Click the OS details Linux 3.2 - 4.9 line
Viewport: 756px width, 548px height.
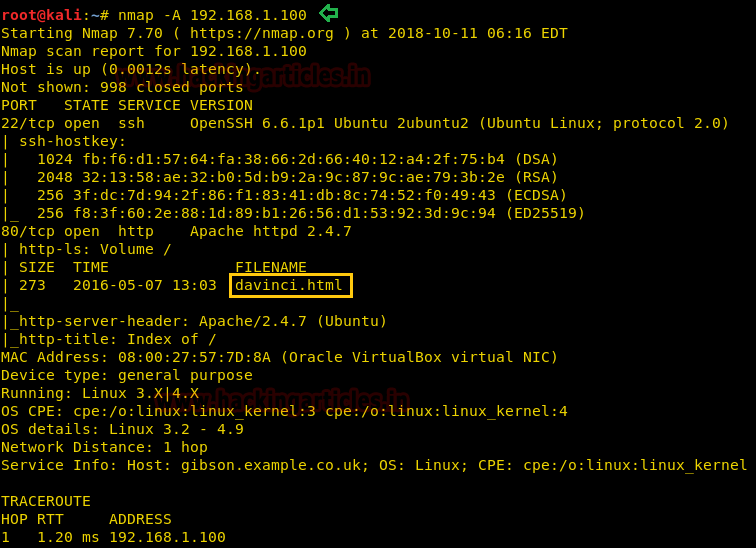(122, 429)
